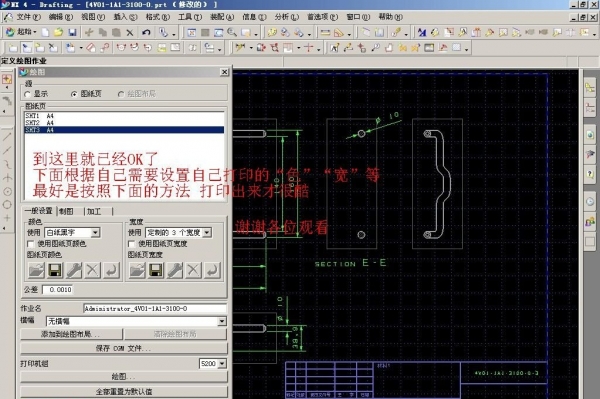The width and height of the screenshot is (600, 399).
Task: Expand the 白纸黑字 color dropdown
Action: click(x=95, y=232)
